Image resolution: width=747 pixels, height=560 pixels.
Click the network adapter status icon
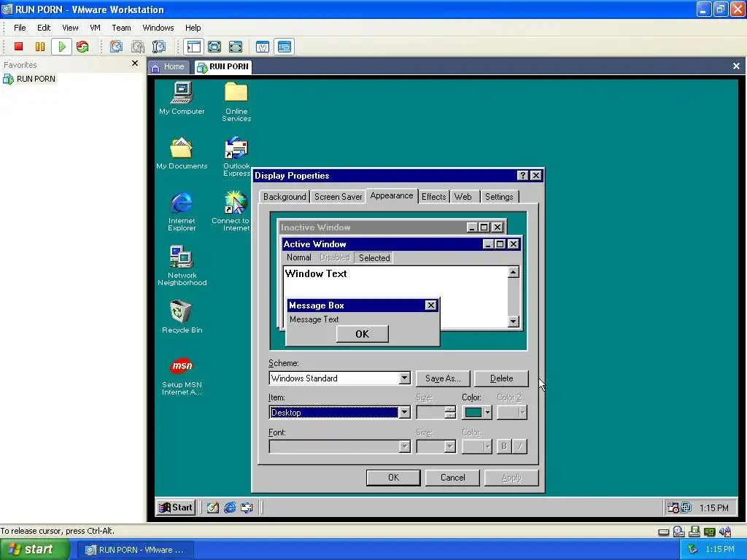709,532
